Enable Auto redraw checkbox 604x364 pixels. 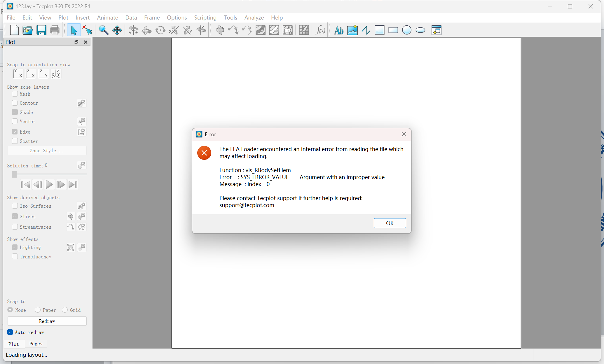pyautogui.click(x=10, y=332)
